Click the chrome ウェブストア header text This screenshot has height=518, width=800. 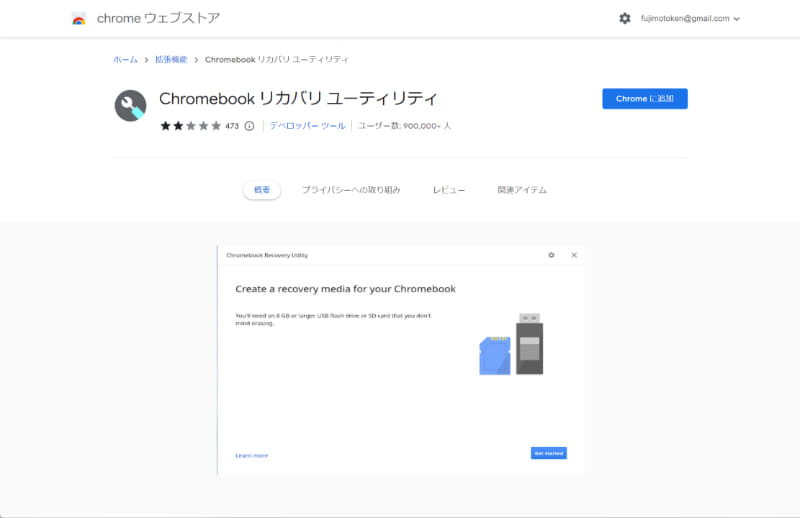(x=159, y=18)
